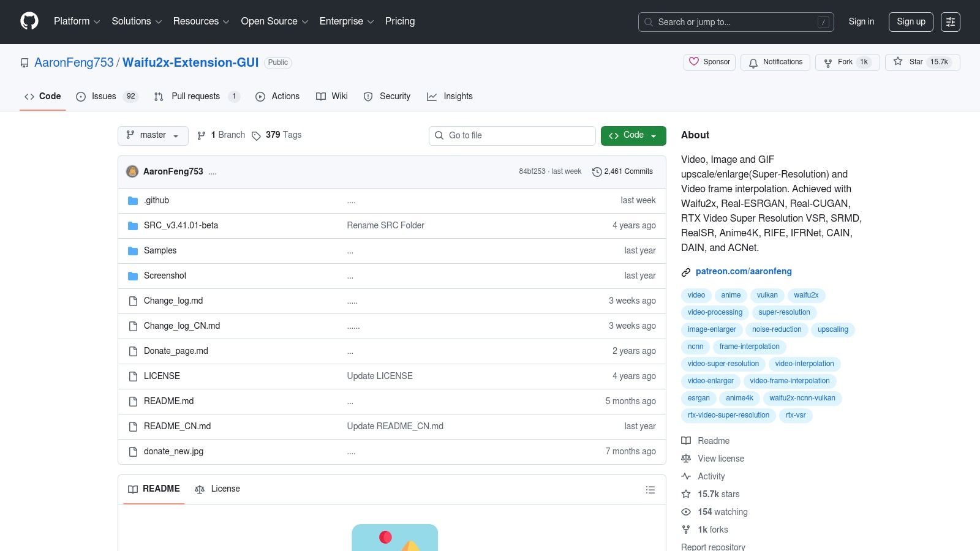
Task: Click the watching eye icon
Action: (x=686, y=512)
